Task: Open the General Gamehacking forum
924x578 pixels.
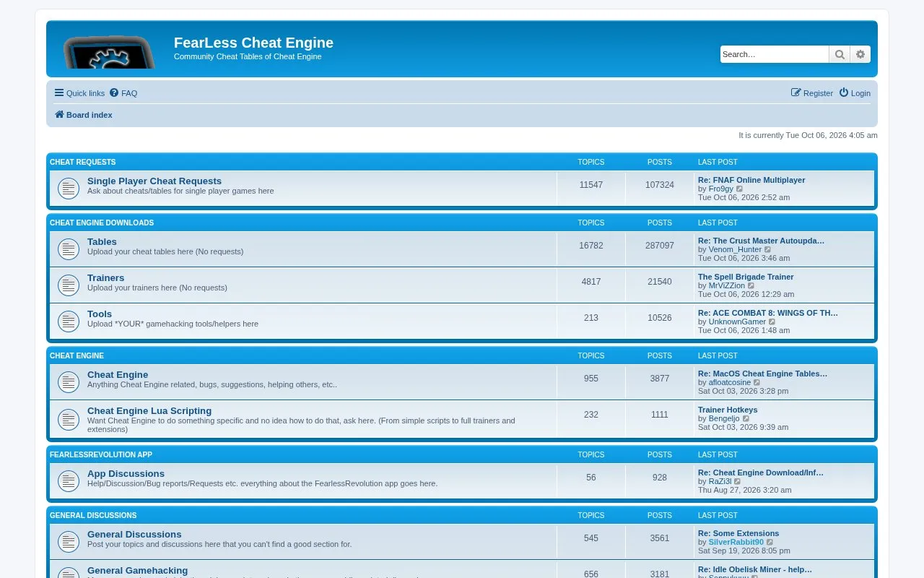Action: [137, 571]
